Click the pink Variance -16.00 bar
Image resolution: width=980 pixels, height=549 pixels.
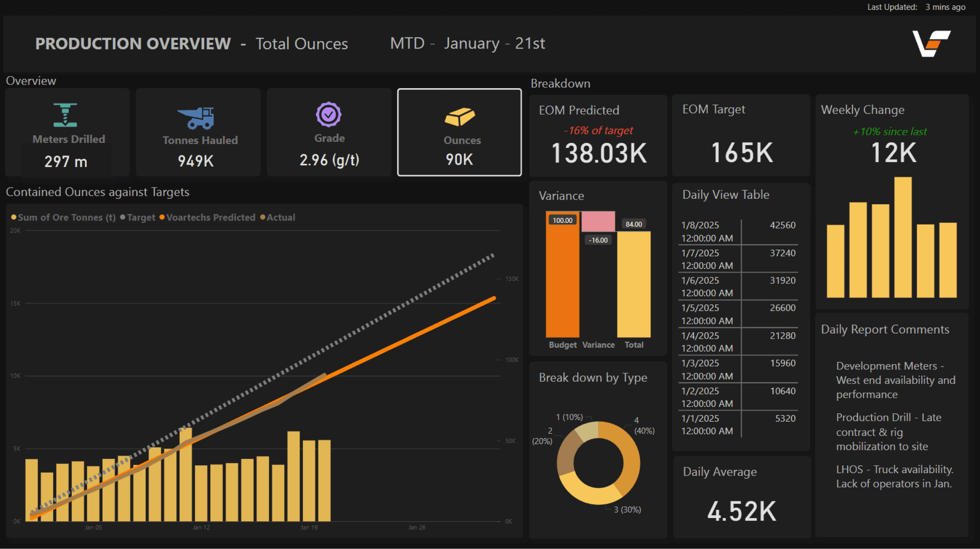[598, 221]
